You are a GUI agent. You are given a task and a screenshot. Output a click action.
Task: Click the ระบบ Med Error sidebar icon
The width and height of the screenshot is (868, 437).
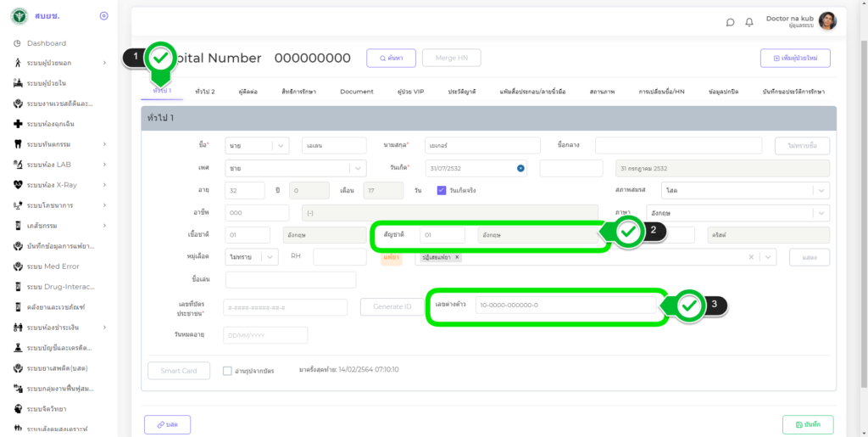pos(18,266)
